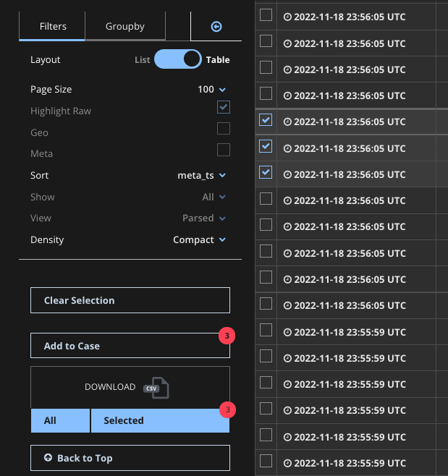
Task: Click the CSV file download icon
Action: (x=156, y=388)
